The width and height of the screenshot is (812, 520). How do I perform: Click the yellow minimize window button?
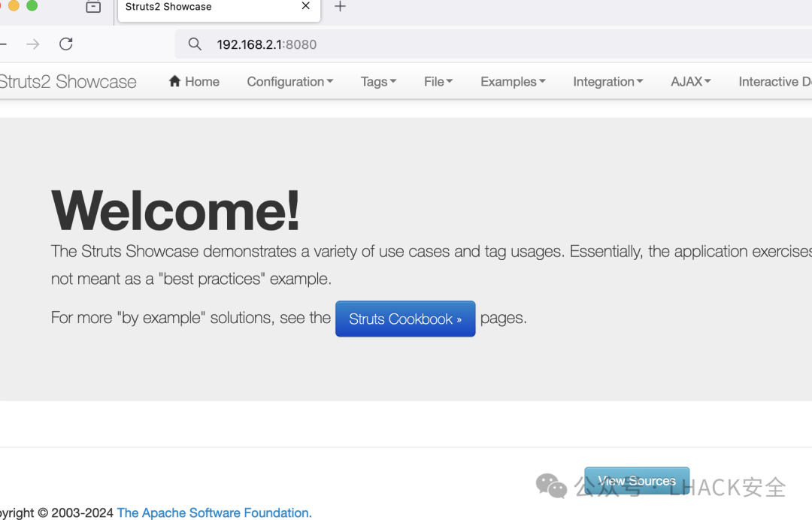coord(14,6)
